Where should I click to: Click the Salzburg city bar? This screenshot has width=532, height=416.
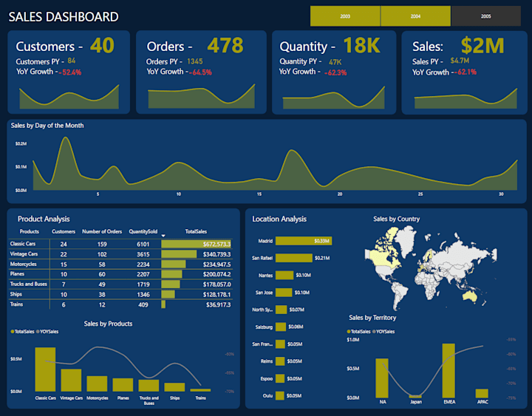tap(281, 327)
